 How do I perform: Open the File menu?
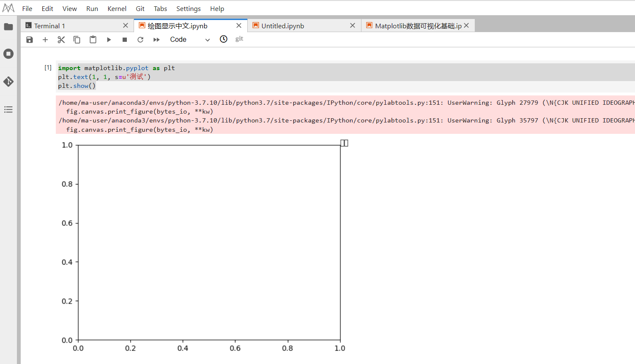coord(27,8)
